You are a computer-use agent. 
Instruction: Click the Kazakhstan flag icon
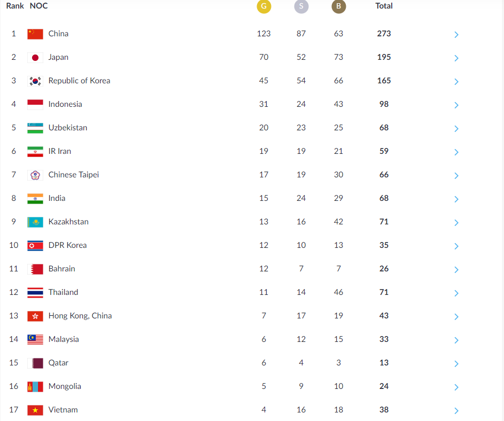pyautogui.click(x=35, y=222)
